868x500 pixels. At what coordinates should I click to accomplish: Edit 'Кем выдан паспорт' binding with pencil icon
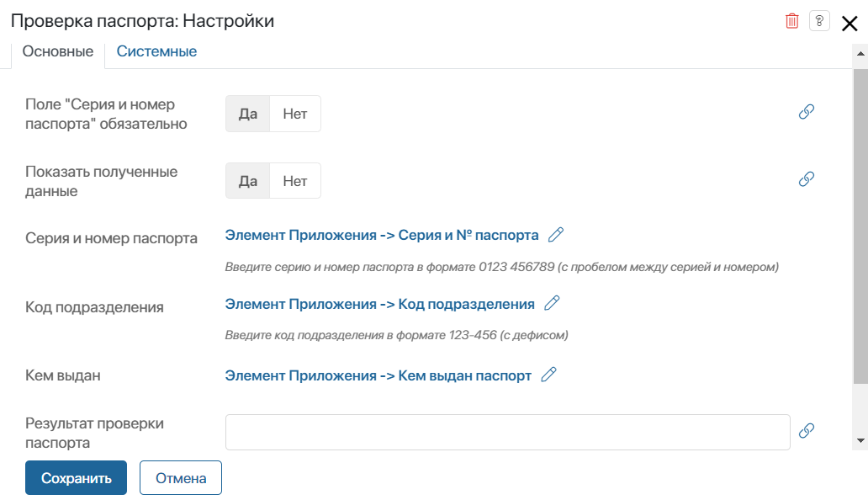point(548,375)
